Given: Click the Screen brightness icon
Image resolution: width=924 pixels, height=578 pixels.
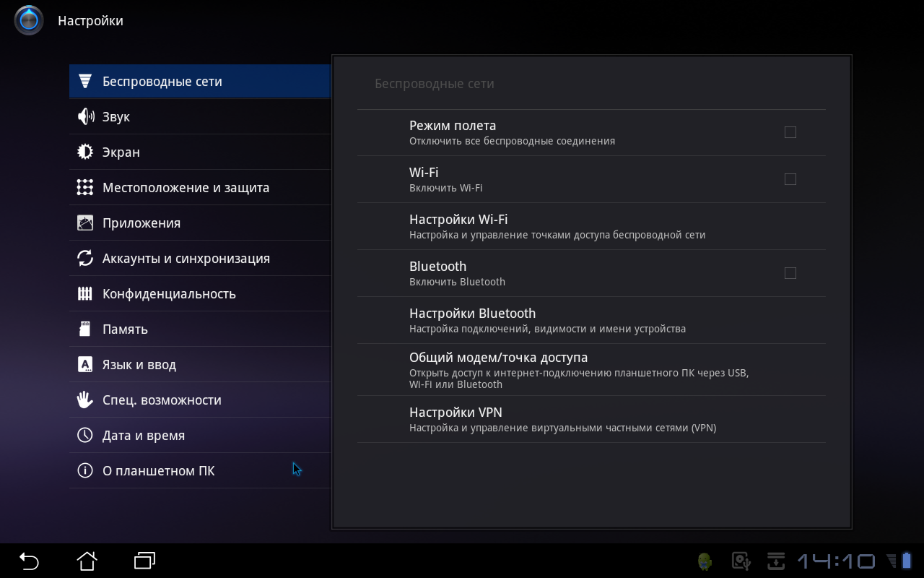Looking at the screenshot, I should 85,152.
